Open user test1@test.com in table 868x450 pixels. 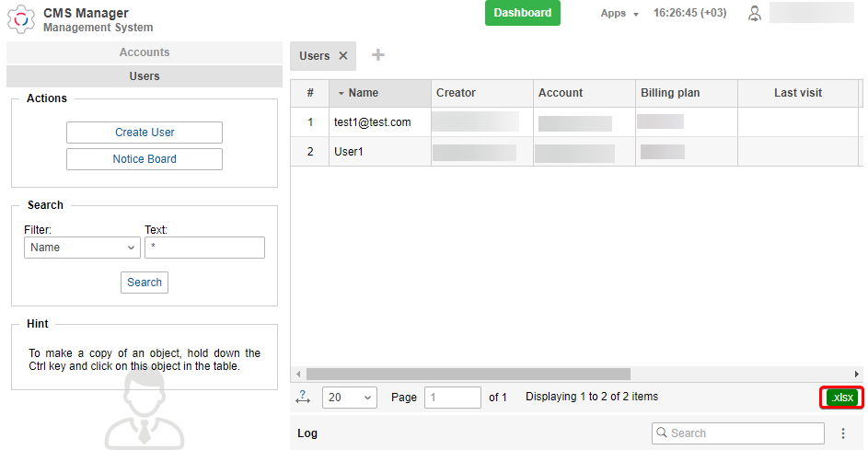[373, 122]
